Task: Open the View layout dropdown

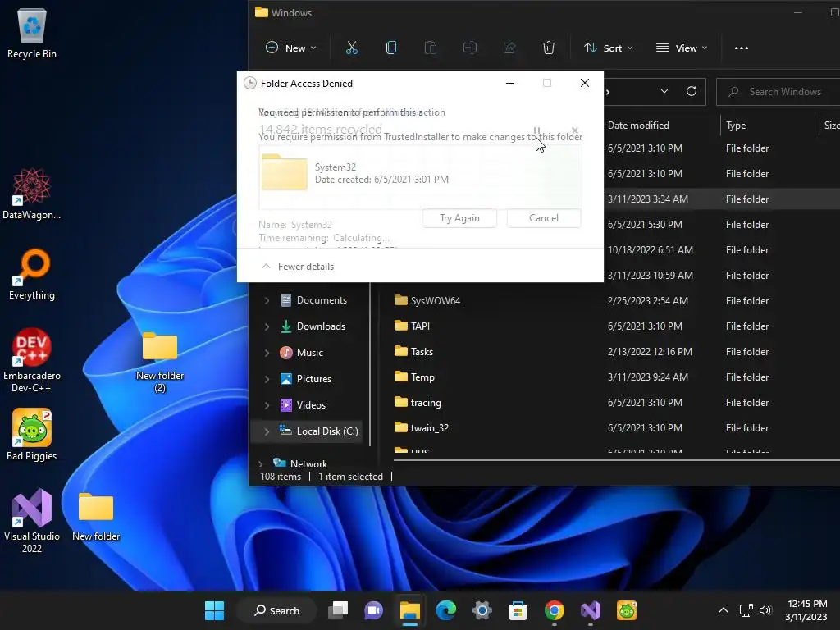Action: coord(682,48)
